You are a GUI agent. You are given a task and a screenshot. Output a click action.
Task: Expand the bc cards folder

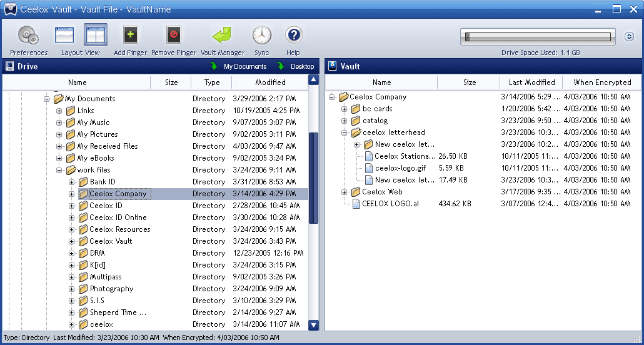tap(344, 109)
